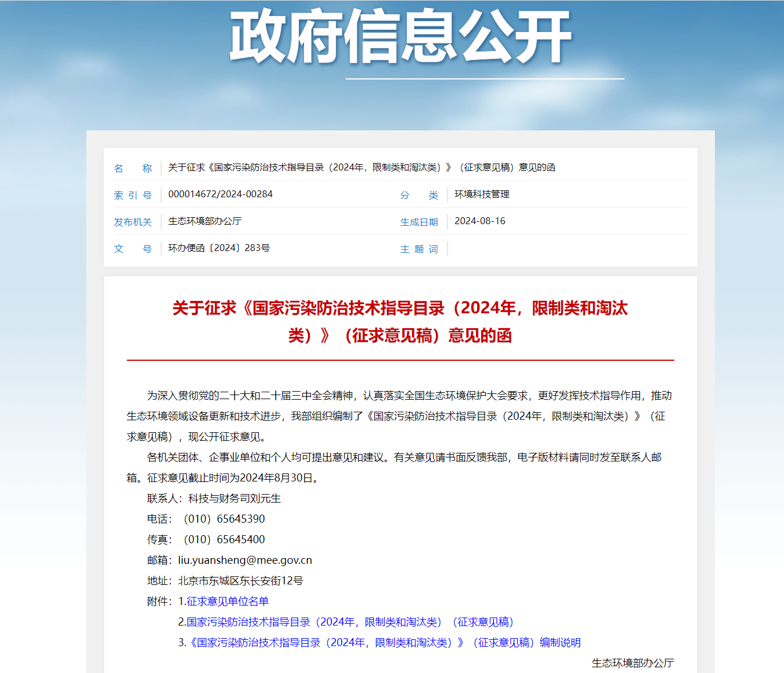This screenshot has height=673, width=784.
Task: Open attachment 2 国家污染防治技术指导目录 draft link
Action: pos(350,622)
